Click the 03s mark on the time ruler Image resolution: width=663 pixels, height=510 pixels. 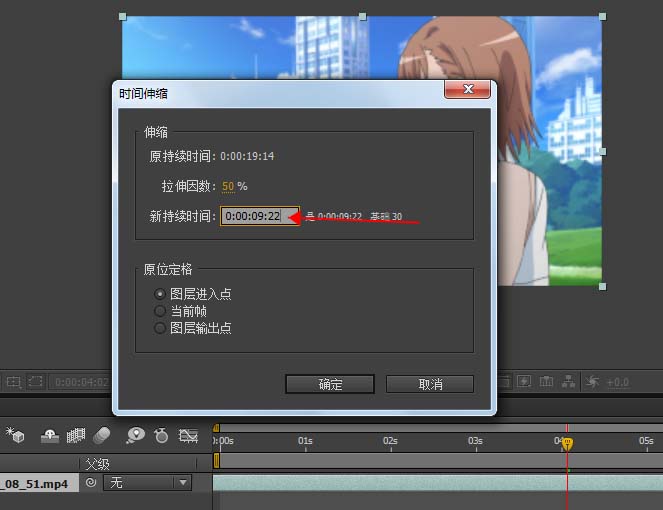point(475,441)
